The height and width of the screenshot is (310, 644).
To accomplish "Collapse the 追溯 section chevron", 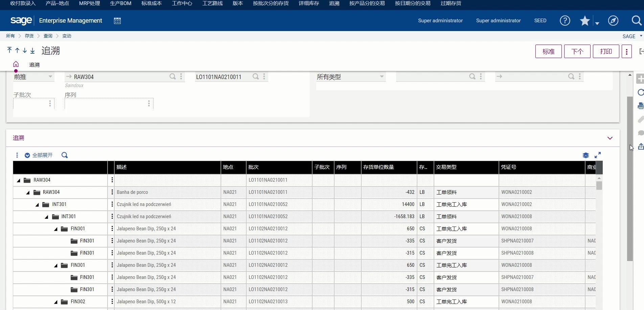I will (x=610, y=138).
